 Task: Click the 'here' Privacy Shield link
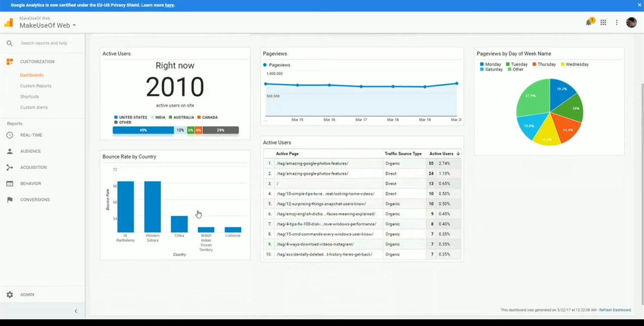click(170, 5)
